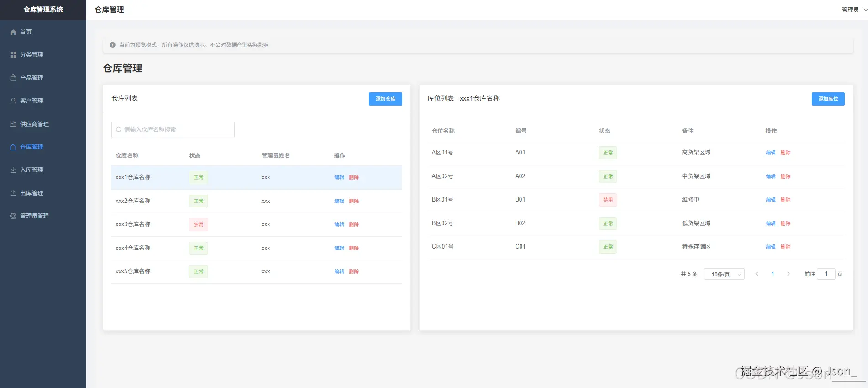Delete xxx5仓库名称 warehouse
The image size is (868, 388).
tap(354, 271)
